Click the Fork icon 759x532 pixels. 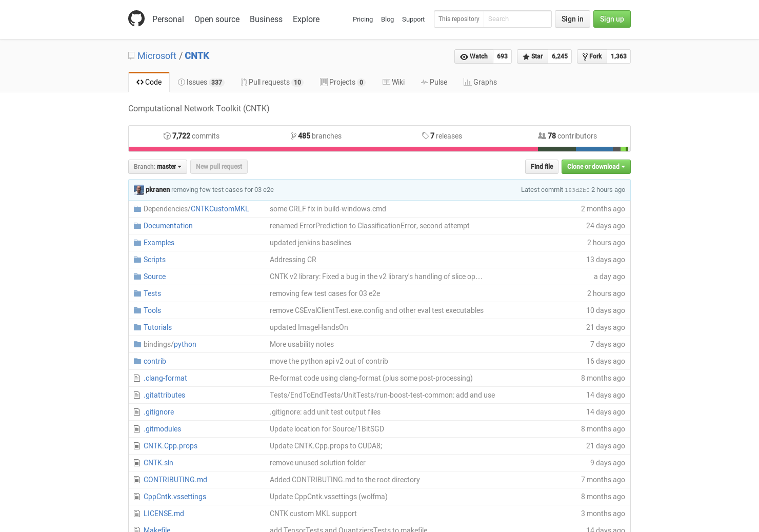click(x=585, y=56)
